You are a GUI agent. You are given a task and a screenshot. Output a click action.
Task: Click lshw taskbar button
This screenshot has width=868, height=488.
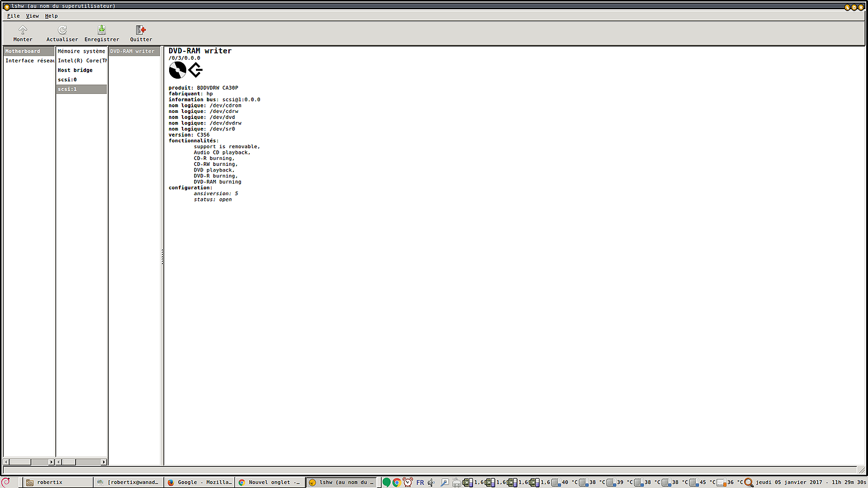point(341,482)
